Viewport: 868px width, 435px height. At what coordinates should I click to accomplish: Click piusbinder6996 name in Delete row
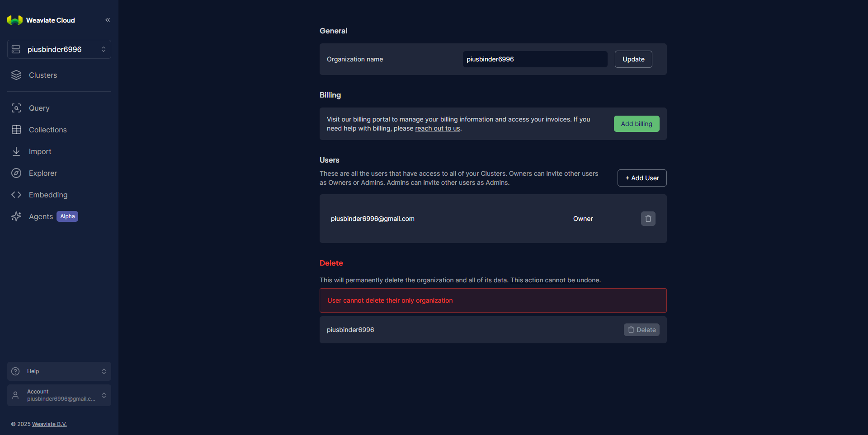(x=350, y=330)
